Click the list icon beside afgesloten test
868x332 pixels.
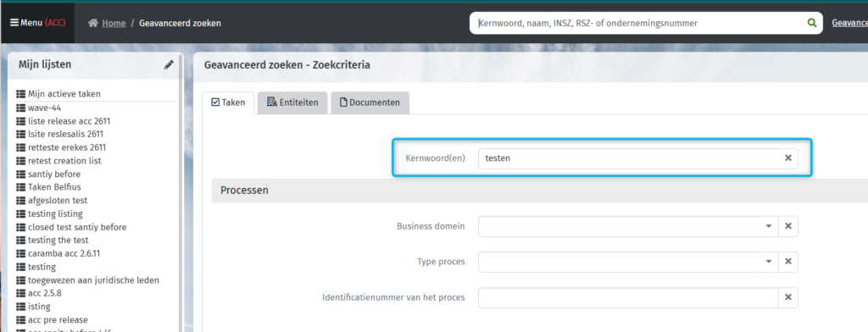click(21, 201)
